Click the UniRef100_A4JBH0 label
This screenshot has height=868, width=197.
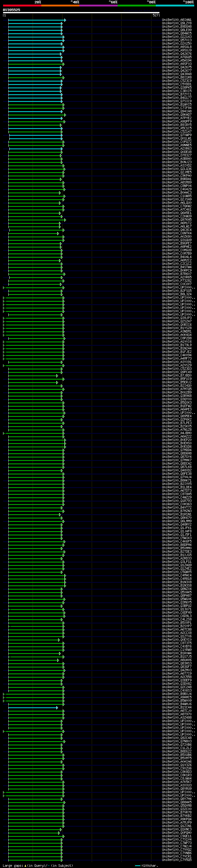click(176, 433)
